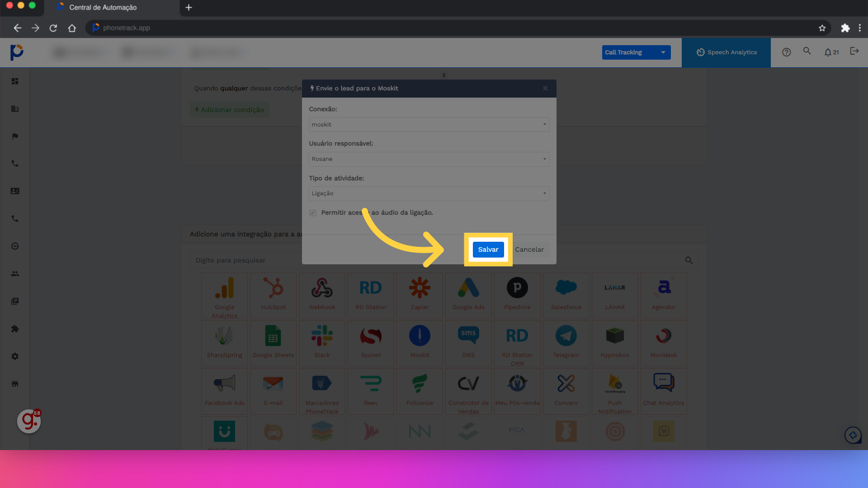Select the Reev integration
Screen dimensions: 868x488
click(371, 392)
